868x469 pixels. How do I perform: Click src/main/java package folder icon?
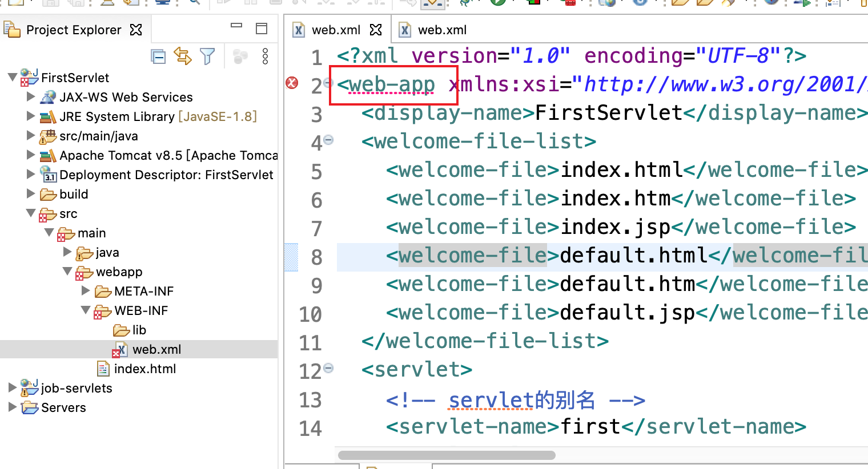(x=48, y=136)
